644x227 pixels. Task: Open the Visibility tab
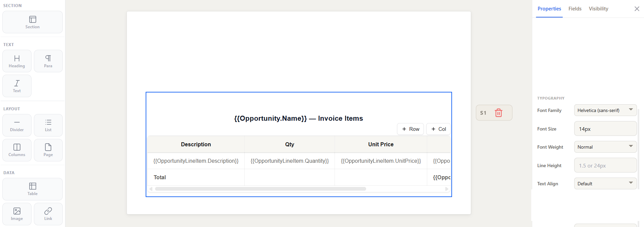[x=598, y=9]
